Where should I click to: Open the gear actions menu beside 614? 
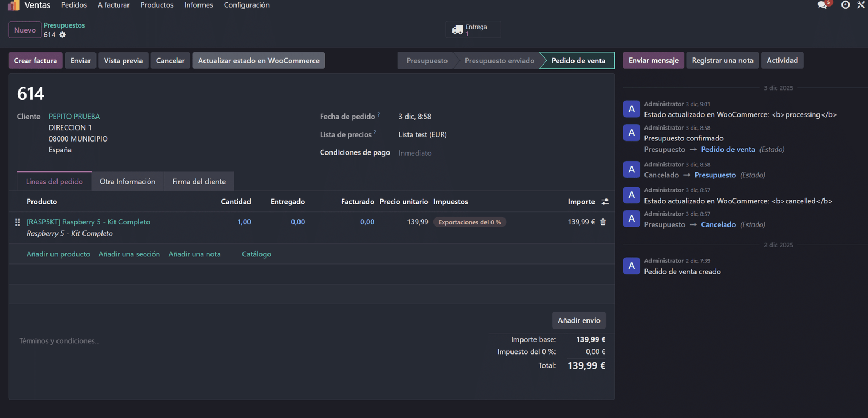(x=62, y=35)
